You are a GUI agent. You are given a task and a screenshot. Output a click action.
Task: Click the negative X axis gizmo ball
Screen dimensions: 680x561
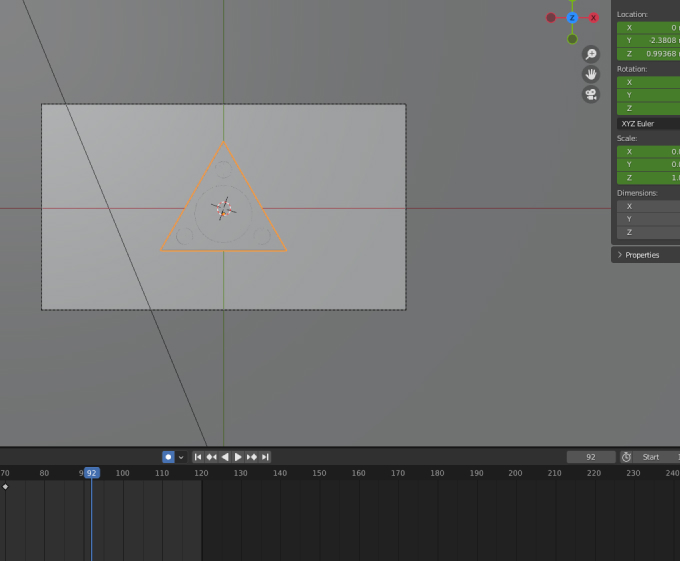551,18
